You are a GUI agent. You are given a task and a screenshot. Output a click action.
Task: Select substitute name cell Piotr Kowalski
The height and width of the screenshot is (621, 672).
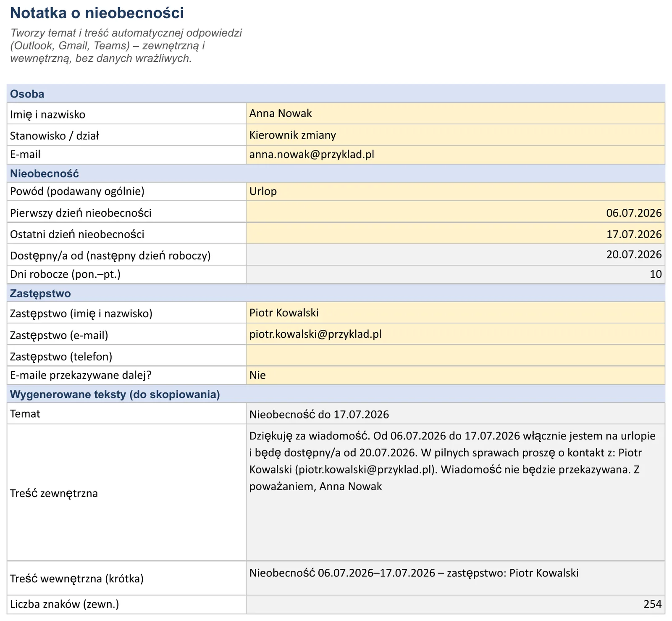455,313
